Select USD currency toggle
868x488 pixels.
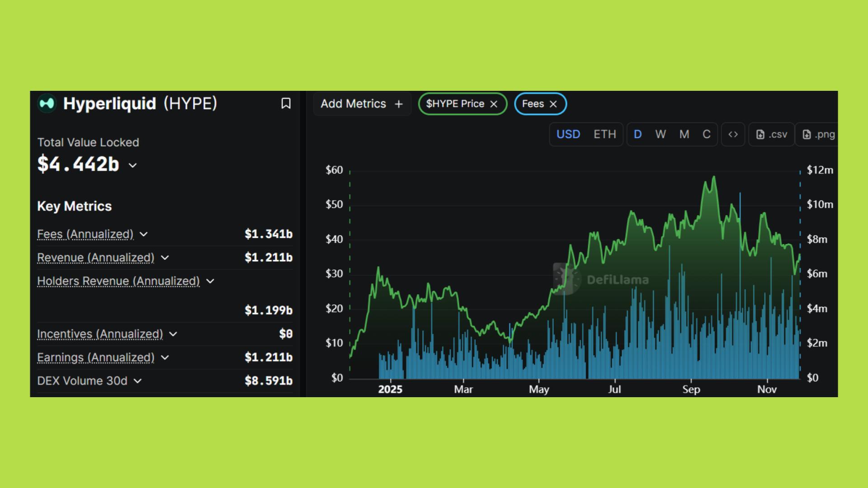tap(568, 134)
